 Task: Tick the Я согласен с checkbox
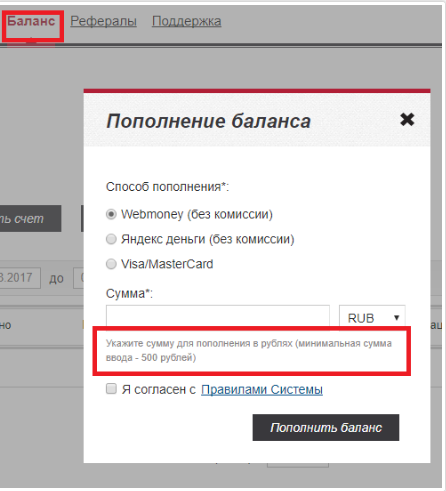tap(111, 389)
